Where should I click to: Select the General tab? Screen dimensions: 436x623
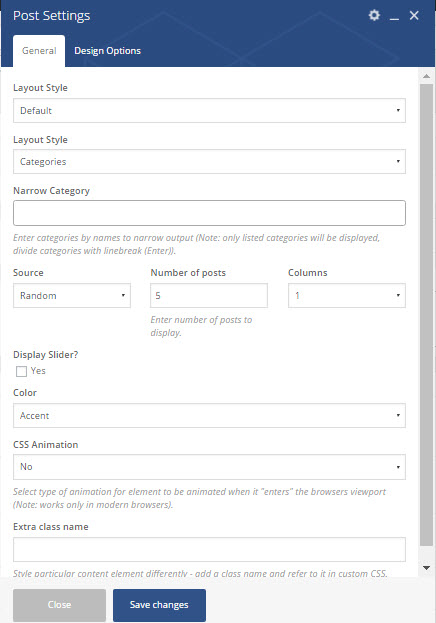[x=39, y=51]
